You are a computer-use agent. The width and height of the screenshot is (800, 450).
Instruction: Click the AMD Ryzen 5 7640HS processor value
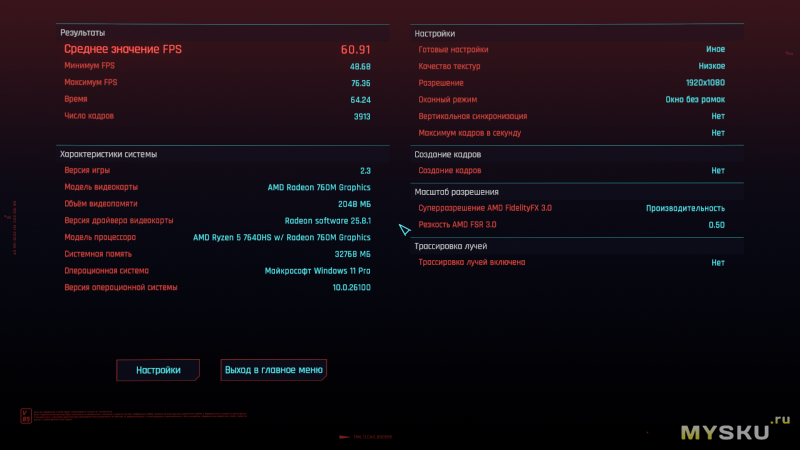tap(282, 237)
